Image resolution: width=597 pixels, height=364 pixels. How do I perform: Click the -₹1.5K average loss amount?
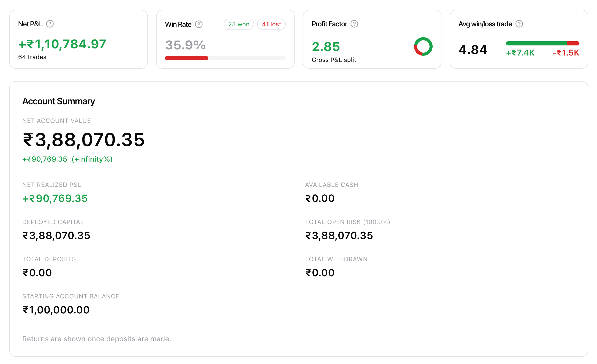click(x=566, y=53)
